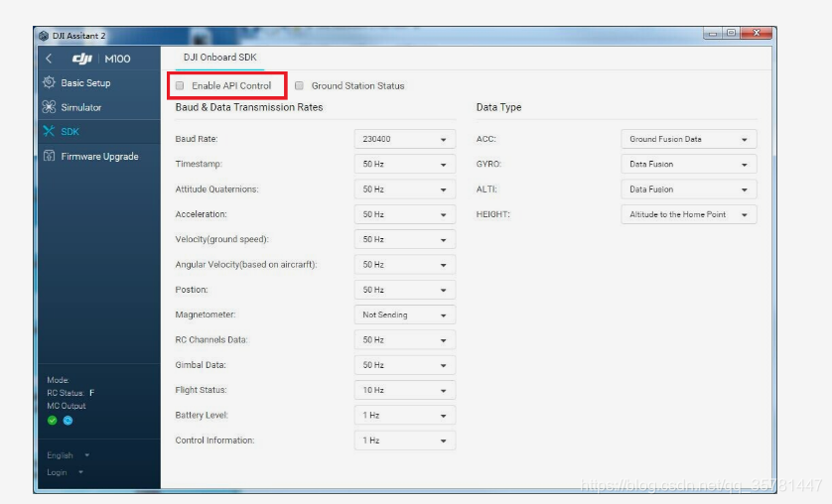Open the English language selector
The height and width of the screenshot is (504, 832).
point(68,455)
